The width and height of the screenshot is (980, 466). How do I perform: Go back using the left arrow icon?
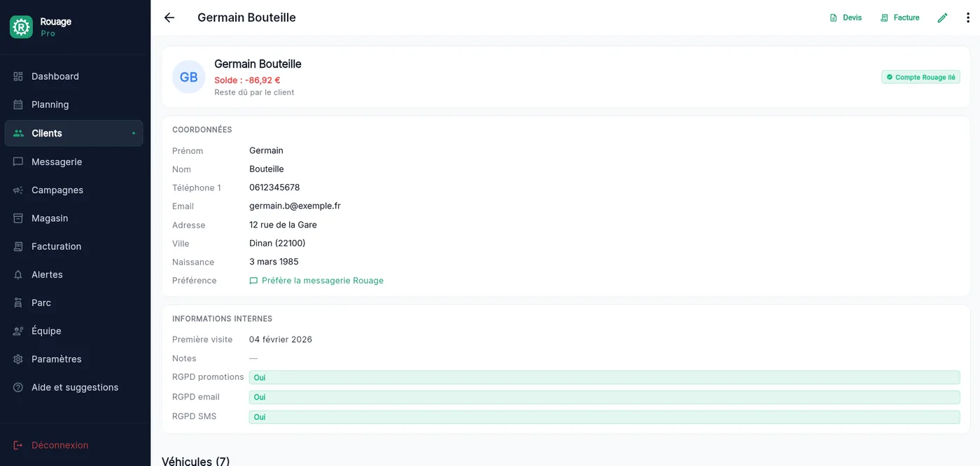pyautogui.click(x=169, y=17)
